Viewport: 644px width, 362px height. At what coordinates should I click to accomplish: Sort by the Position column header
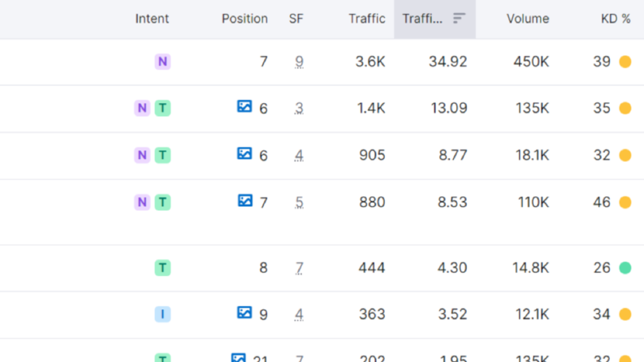click(244, 19)
